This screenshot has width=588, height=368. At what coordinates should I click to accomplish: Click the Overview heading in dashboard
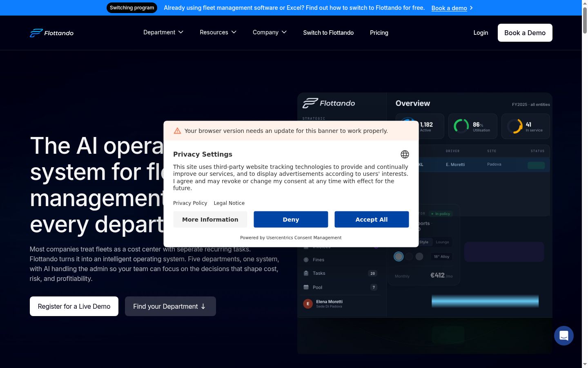413,103
